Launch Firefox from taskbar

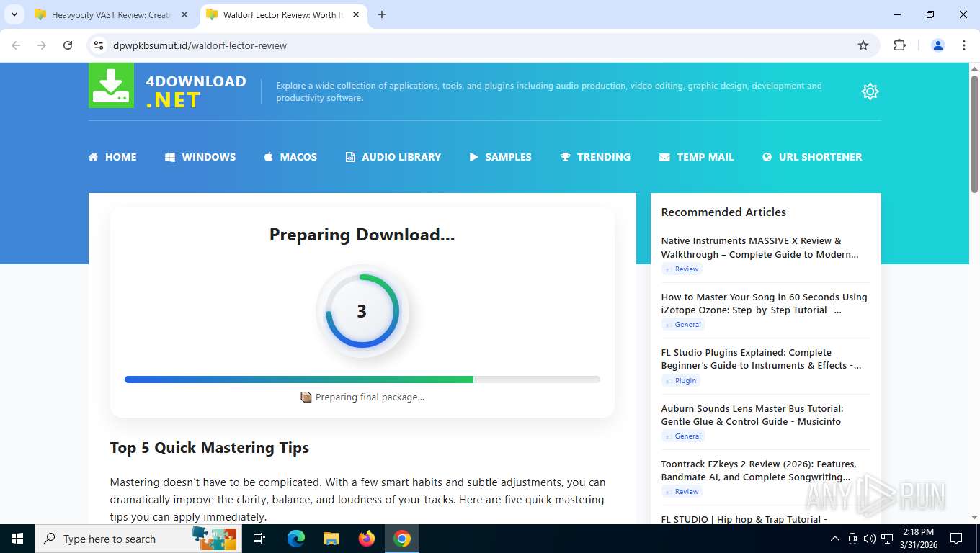click(367, 539)
